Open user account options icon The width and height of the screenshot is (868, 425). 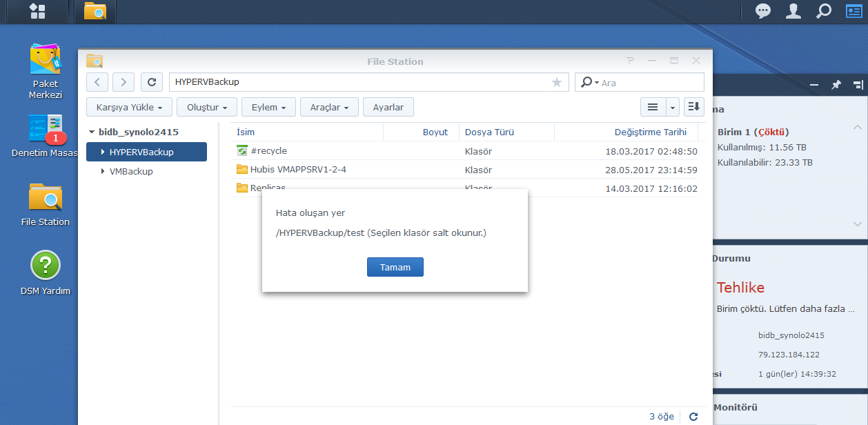(793, 11)
